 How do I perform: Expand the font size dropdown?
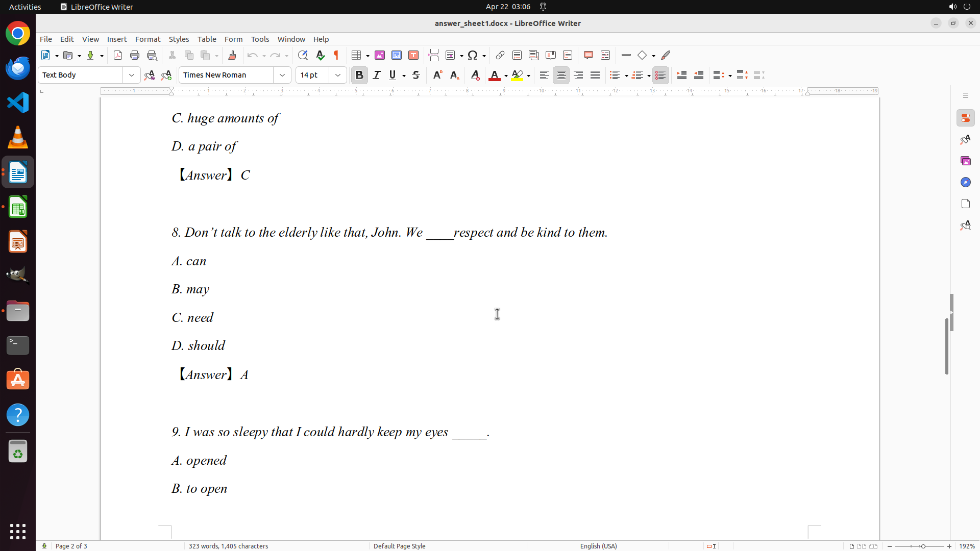tap(338, 75)
